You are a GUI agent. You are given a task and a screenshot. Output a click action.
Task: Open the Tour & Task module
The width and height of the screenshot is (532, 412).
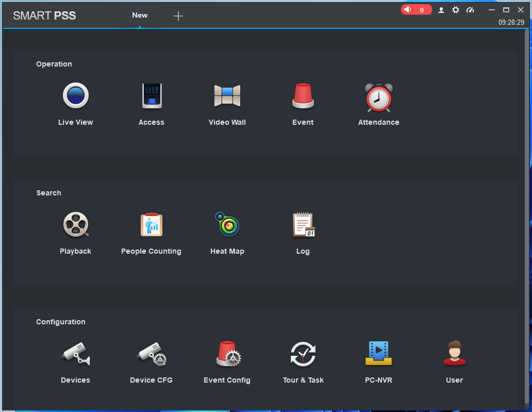coord(303,354)
